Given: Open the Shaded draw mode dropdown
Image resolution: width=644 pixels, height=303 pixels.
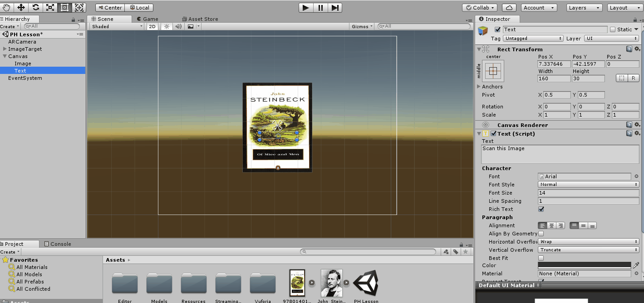Looking at the screenshot, I should pos(116,26).
